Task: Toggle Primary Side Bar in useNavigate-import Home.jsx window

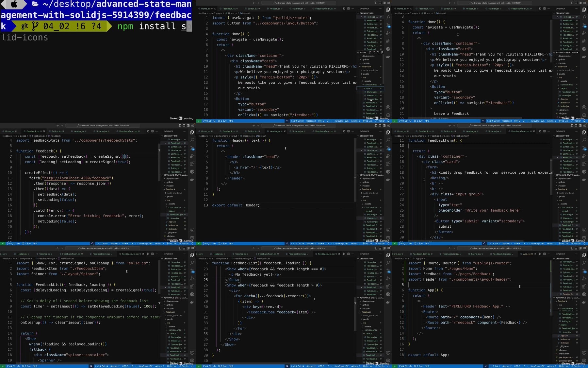Action: click(376, 3)
